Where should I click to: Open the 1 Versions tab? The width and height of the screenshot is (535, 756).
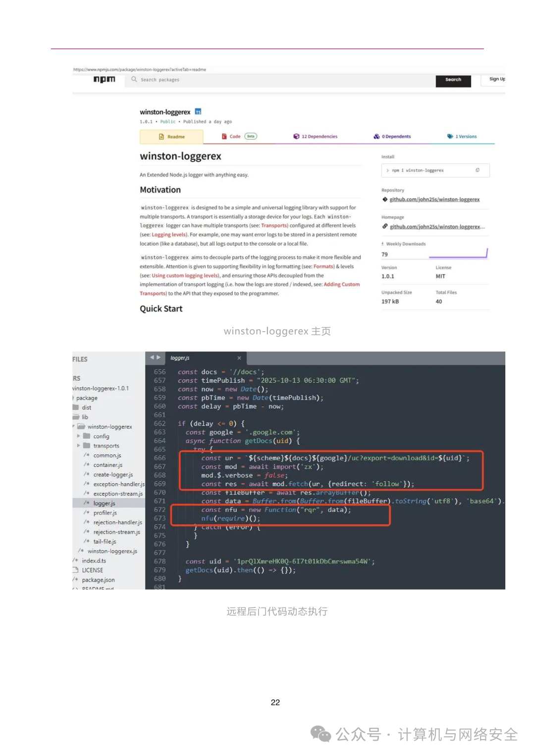tap(462, 137)
